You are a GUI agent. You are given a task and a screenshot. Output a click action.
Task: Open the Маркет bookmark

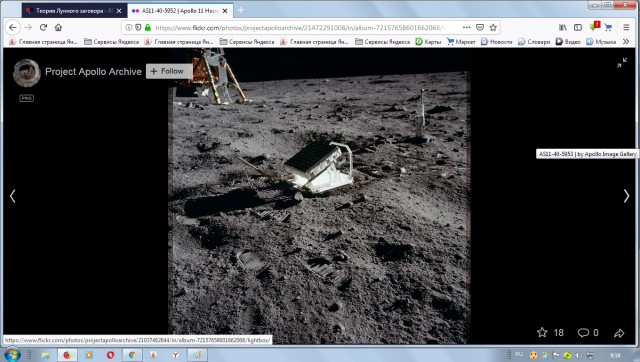461,42
